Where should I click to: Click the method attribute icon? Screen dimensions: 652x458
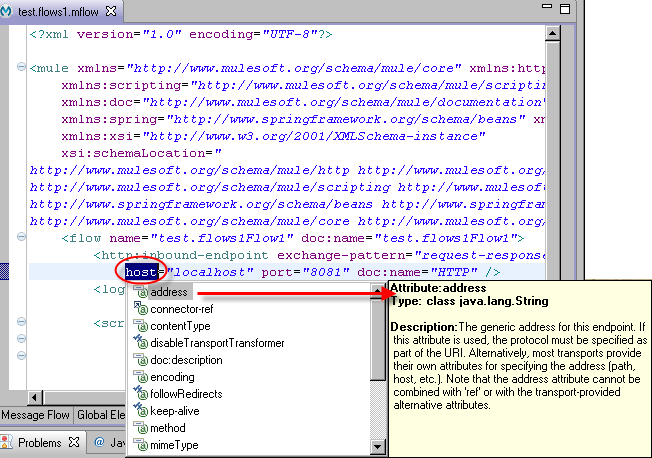(x=141, y=428)
